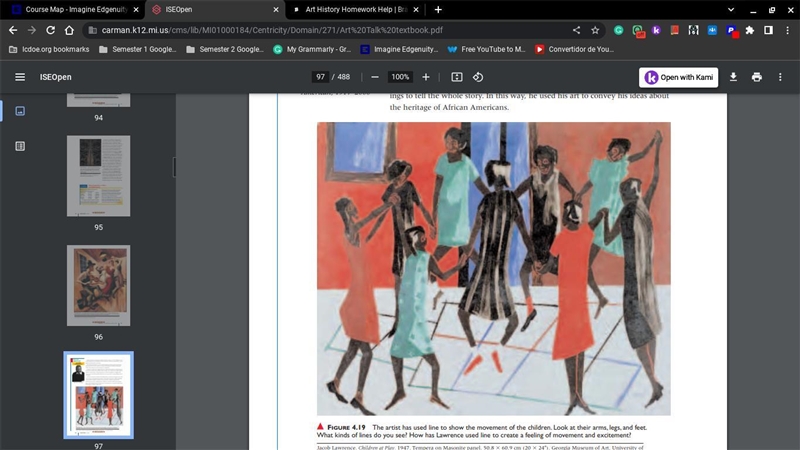Screen dimensions: 800x450
Task: Rotate the PDF counterclockwise
Action: coord(478,77)
